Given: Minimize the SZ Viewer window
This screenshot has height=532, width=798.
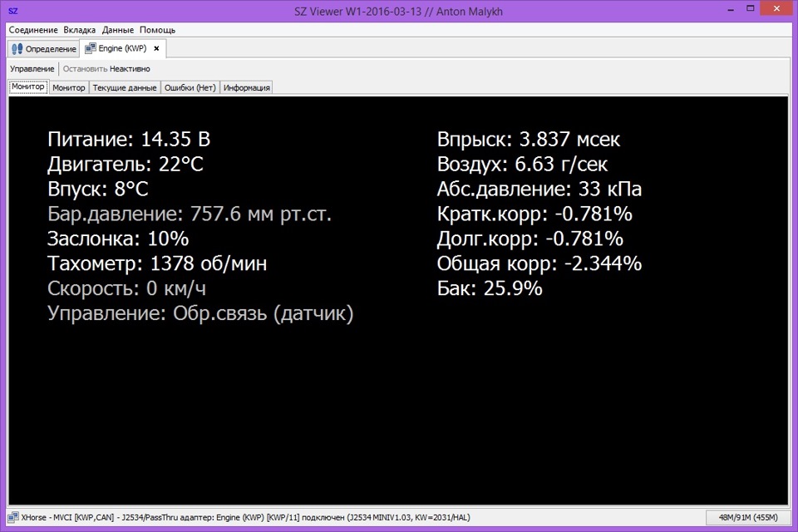Looking at the screenshot, I should (731, 9).
